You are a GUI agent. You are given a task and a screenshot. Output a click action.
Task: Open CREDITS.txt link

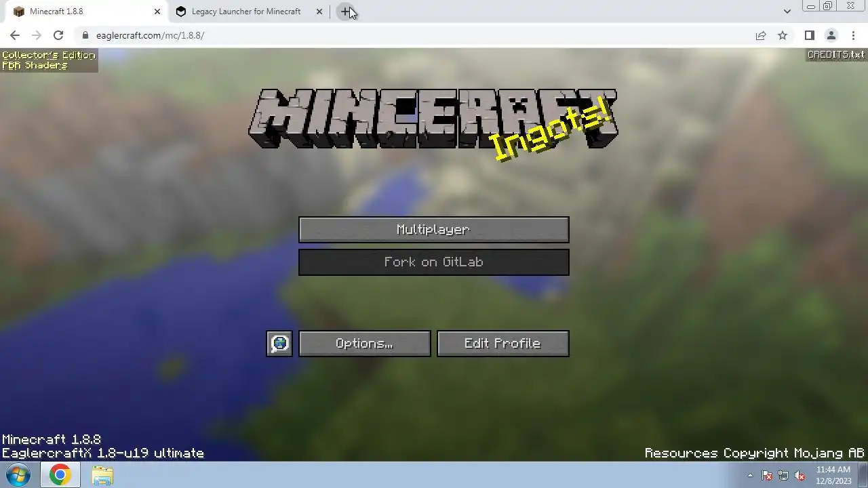[x=836, y=55]
